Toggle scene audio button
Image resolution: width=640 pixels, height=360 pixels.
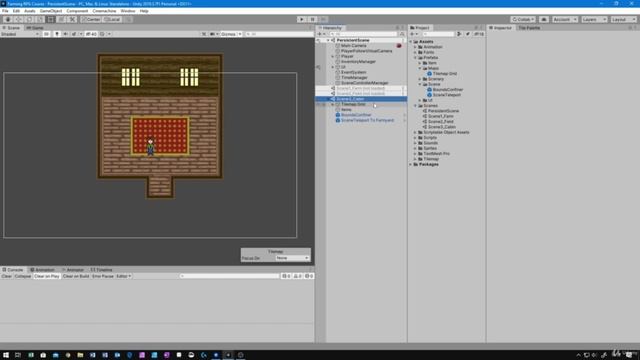pos(65,34)
